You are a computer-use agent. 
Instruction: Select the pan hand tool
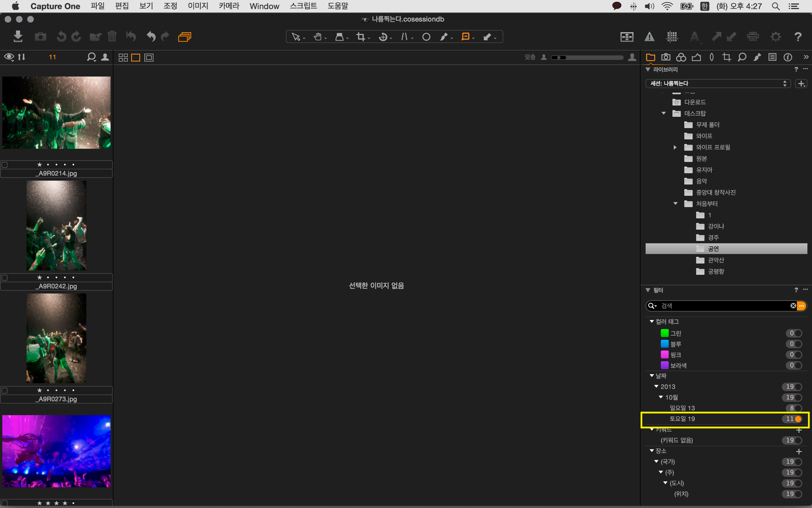click(318, 37)
